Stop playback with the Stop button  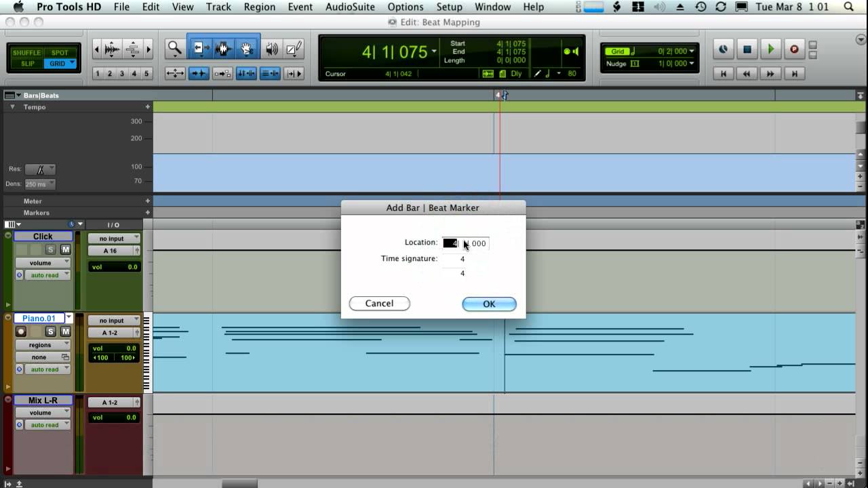pyautogui.click(x=747, y=49)
